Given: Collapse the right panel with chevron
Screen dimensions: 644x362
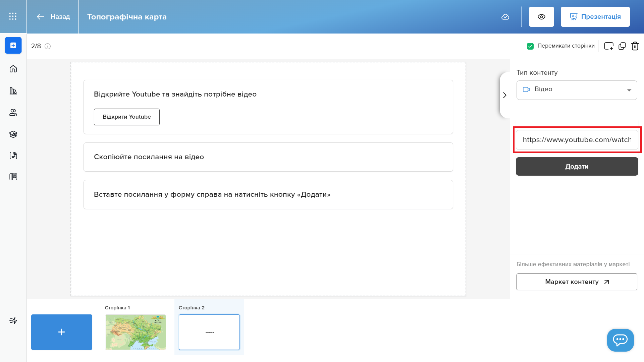Looking at the screenshot, I should click(x=504, y=95).
